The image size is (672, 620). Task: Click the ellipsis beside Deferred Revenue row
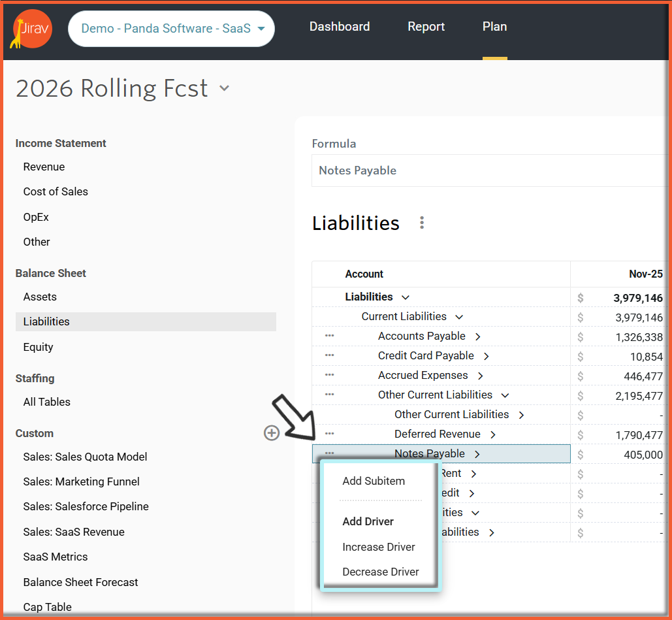[x=329, y=434]
